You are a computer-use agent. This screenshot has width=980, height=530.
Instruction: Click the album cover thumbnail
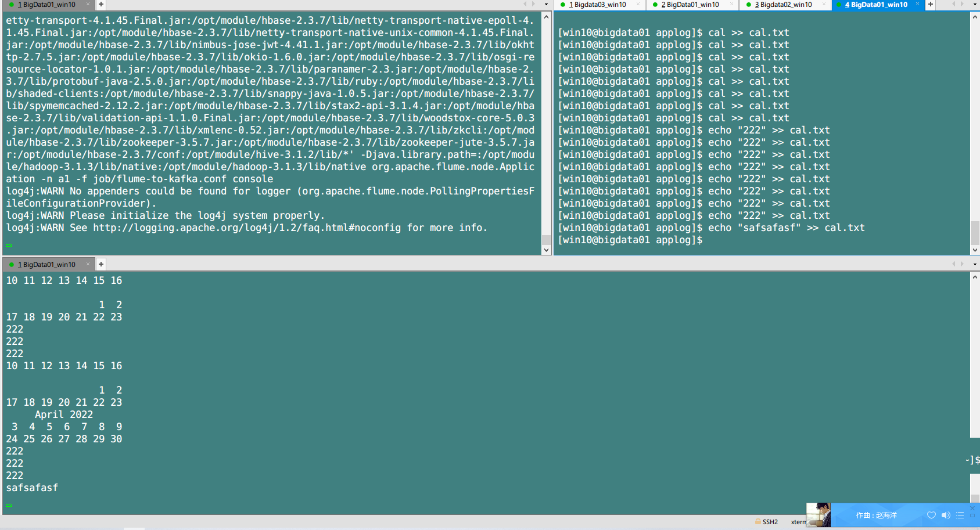click(819, 515)
